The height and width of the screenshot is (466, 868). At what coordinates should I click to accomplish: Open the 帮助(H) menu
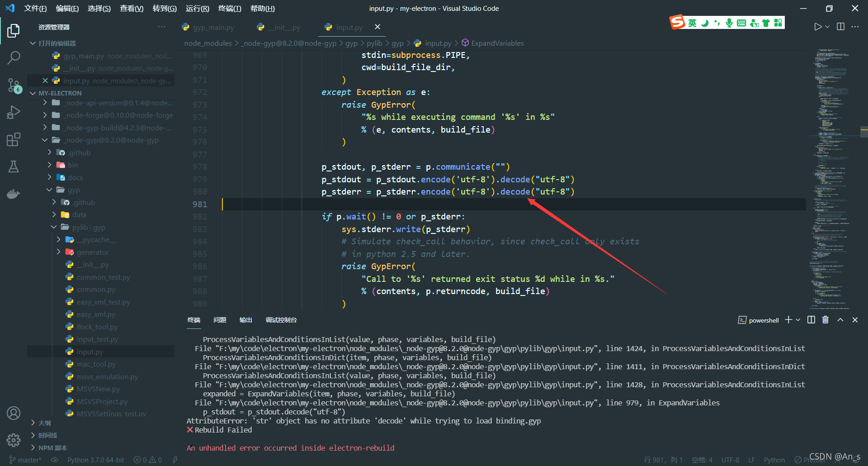263,8
